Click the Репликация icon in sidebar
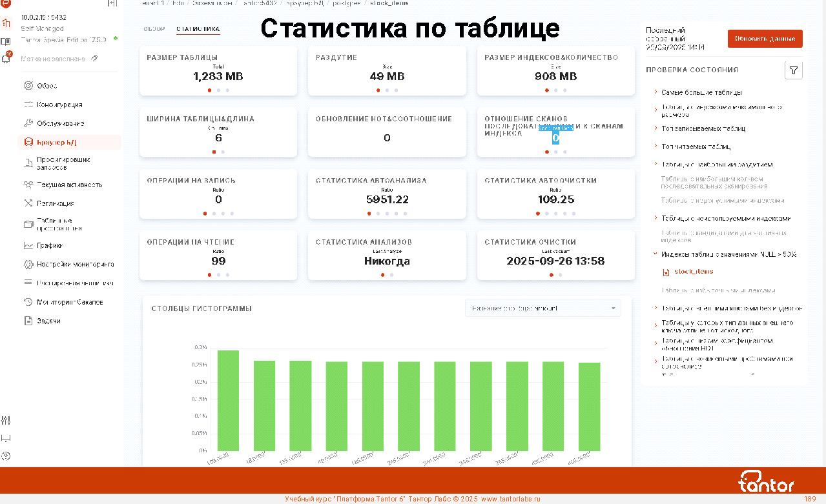Image resolution: width=826 pixels, height=504 pixels. point(28,203)
